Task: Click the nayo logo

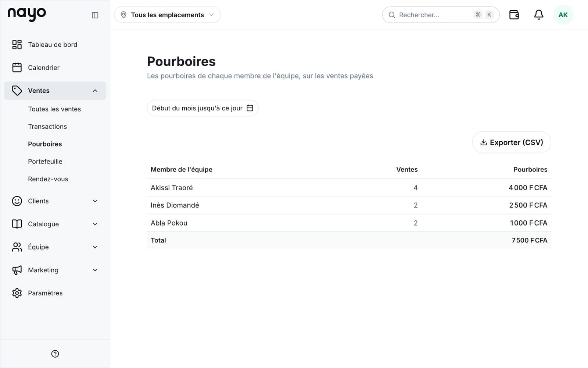Action: pyautogui.click(x=27, y=14)
